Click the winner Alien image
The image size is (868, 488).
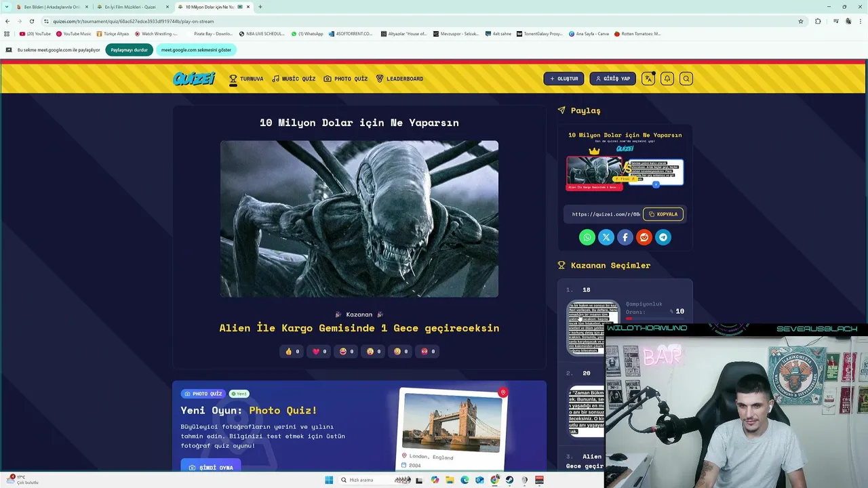tap(359, 219)
